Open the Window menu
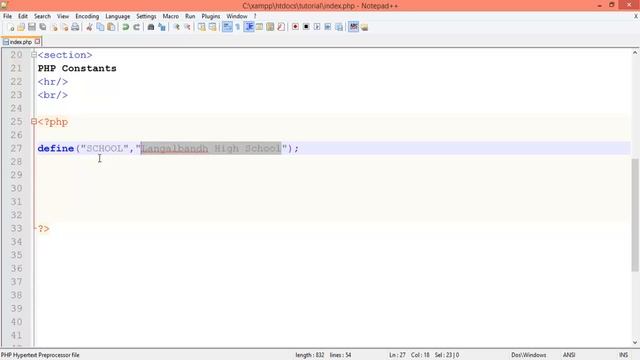Viewport: 640px width, 360px height. [237, 16]
